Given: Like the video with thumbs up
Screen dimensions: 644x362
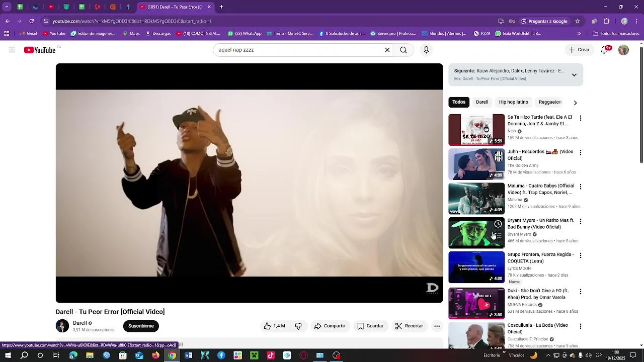Looking at the screenshot, I should [274, 326].
